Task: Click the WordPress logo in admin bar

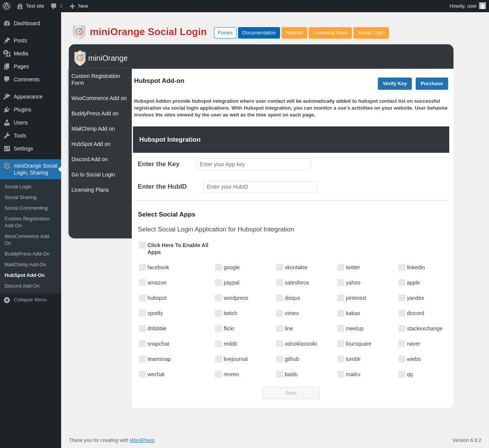Action: click(6, 6)
